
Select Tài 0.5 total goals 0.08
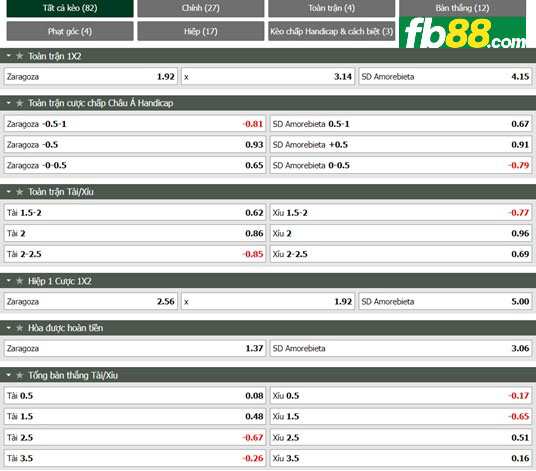coord(135,395)
